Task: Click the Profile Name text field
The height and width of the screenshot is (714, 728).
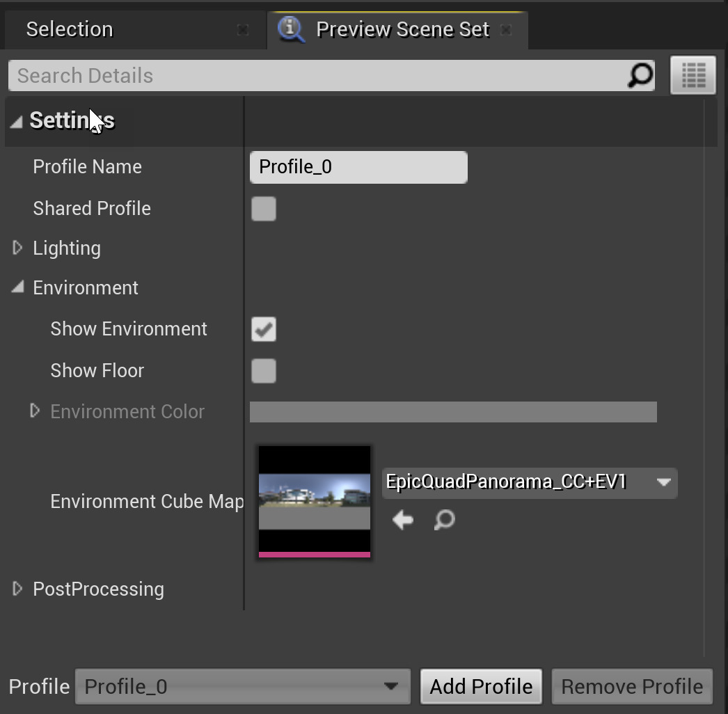Action: click(358, 167)
